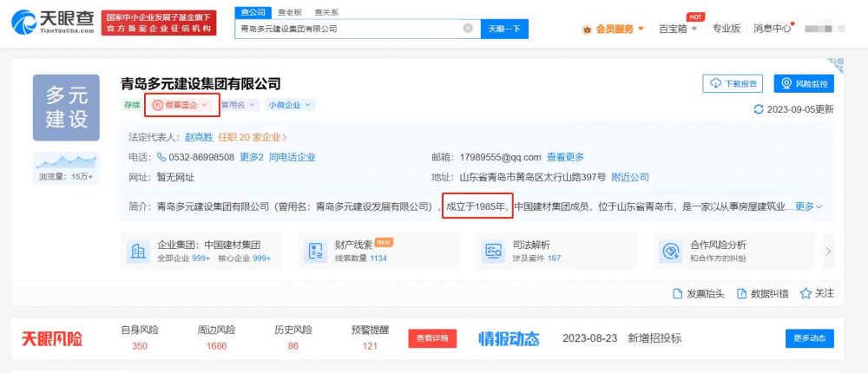Click the 司法解析 icon
This screenshot has height=373, width=868.
tap(493, 252)
